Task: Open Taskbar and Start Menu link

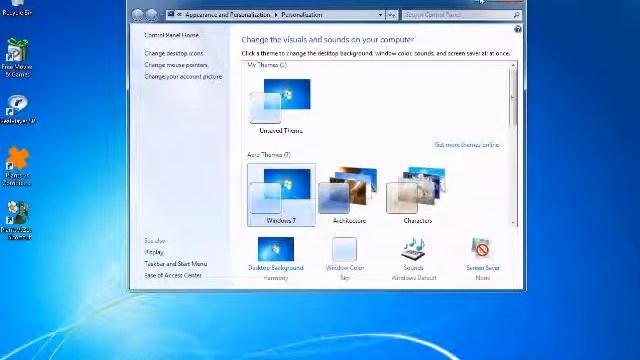Action: click(x=176, y=264)
